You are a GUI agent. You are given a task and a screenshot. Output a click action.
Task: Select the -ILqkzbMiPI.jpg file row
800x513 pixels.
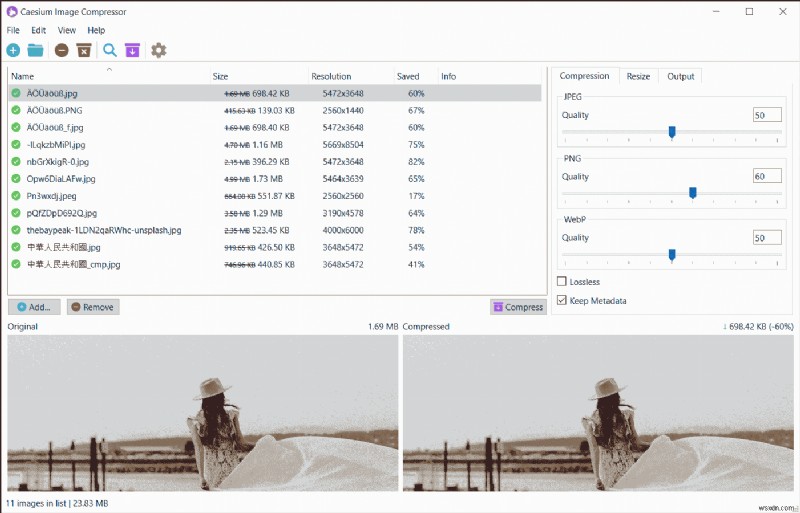[x=274, y=144]
